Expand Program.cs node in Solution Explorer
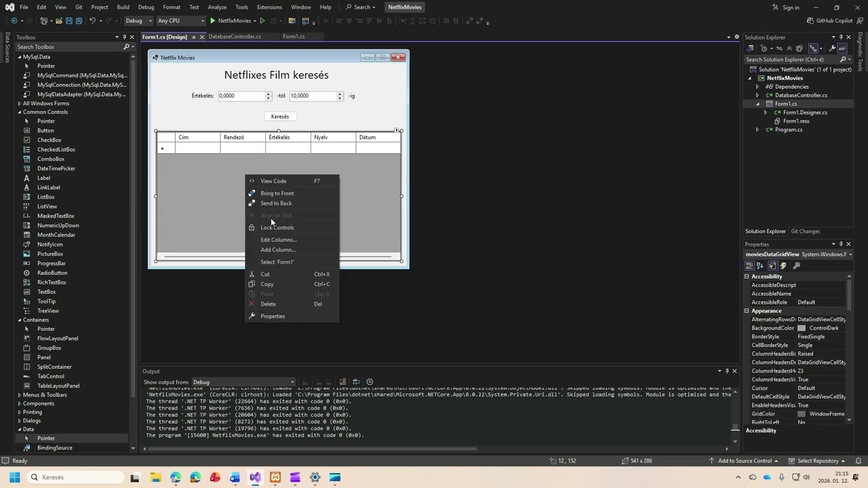 pos(757,129)
